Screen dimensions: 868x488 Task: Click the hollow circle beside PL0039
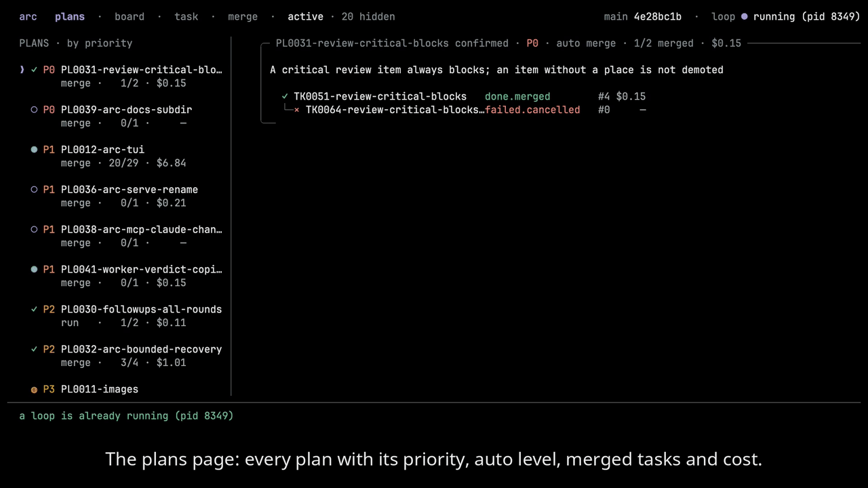pyautogui.click(x=34, y=110)
